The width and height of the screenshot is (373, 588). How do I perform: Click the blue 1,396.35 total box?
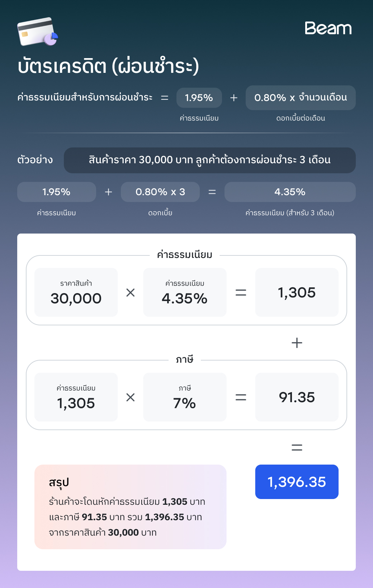[x=297, y=482]
